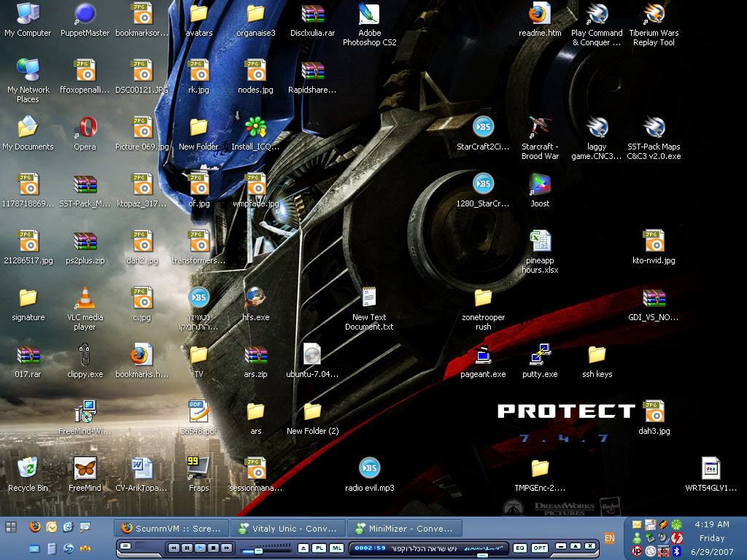Click the on-screen keyboard quick launch icon
The height and width of the screenshot is (560, 747).
click(x=34, y=549)
